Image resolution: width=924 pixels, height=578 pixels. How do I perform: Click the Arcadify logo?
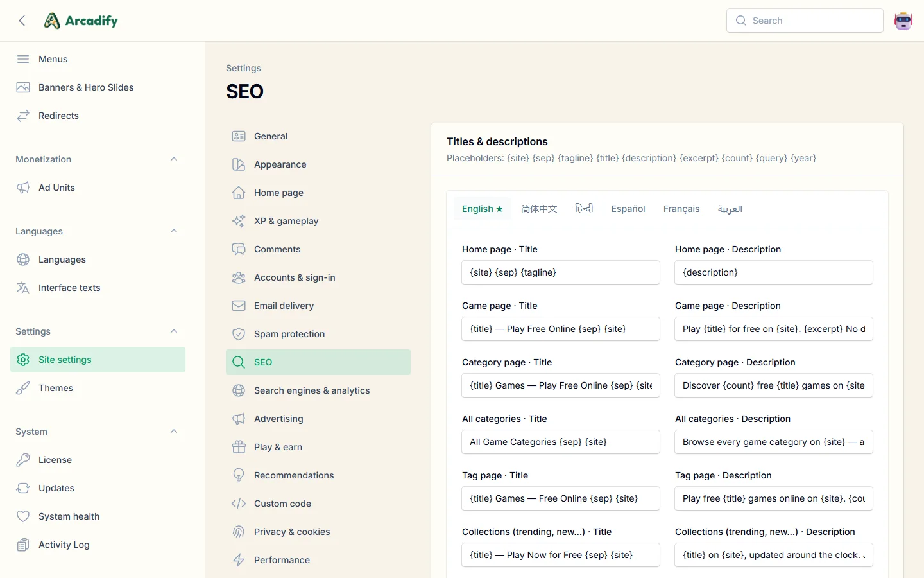(x=81, y=21)
